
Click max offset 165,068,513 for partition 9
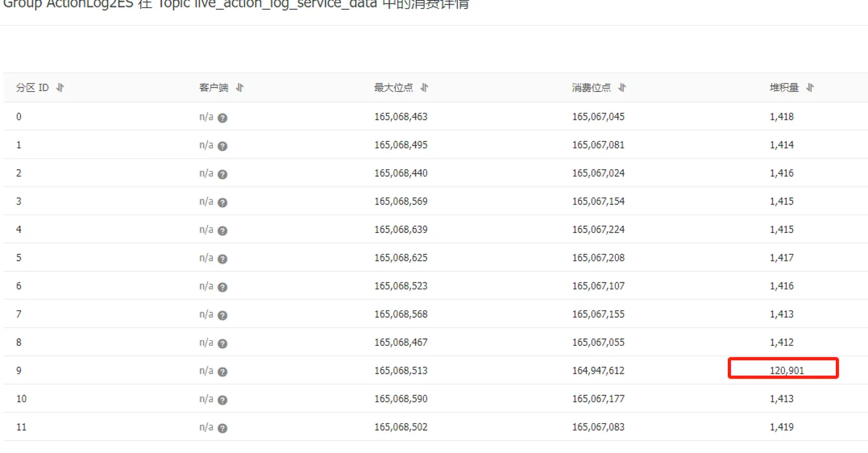401,371
